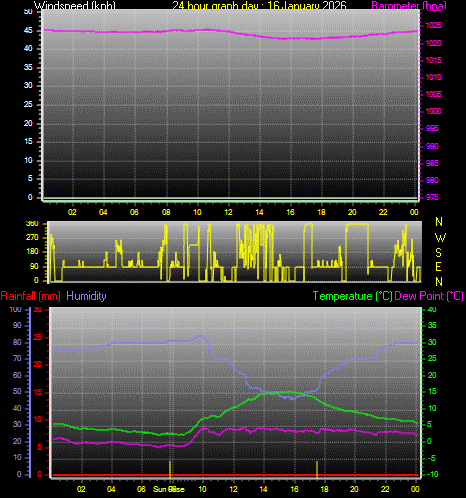The width and height of the screenshot is (466, 498).
Task: Click the green '35' temperature axis value
Action: pos(432,325)
